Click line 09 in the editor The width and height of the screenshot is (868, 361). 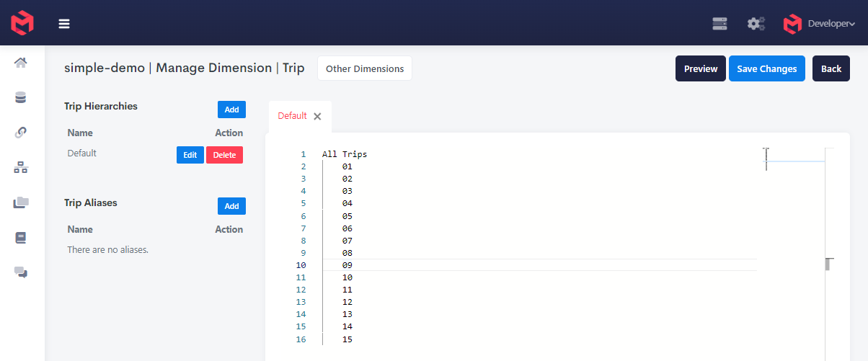pyautogui.click(x=347, y=265)
